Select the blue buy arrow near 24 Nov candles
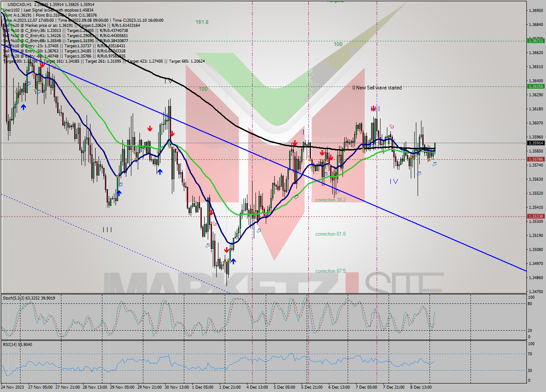The image size is (546, 392). pos(23,107)
